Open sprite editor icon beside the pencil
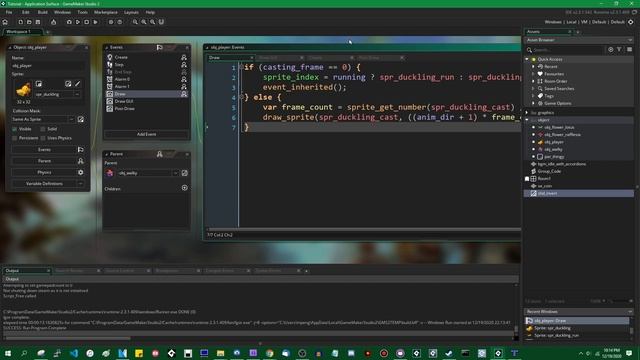This screenshot has height=360, width=640. coord(68,84)
